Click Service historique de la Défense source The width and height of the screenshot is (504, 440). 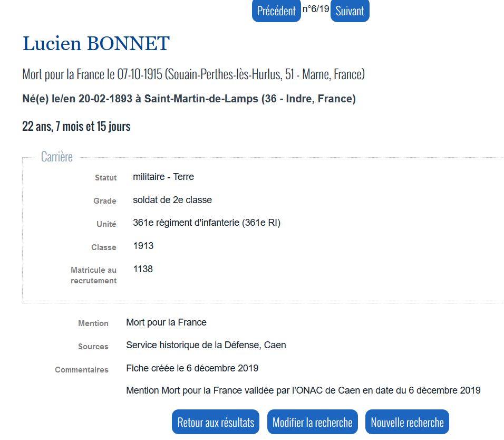pyautogui.click(x=206, y=345)
